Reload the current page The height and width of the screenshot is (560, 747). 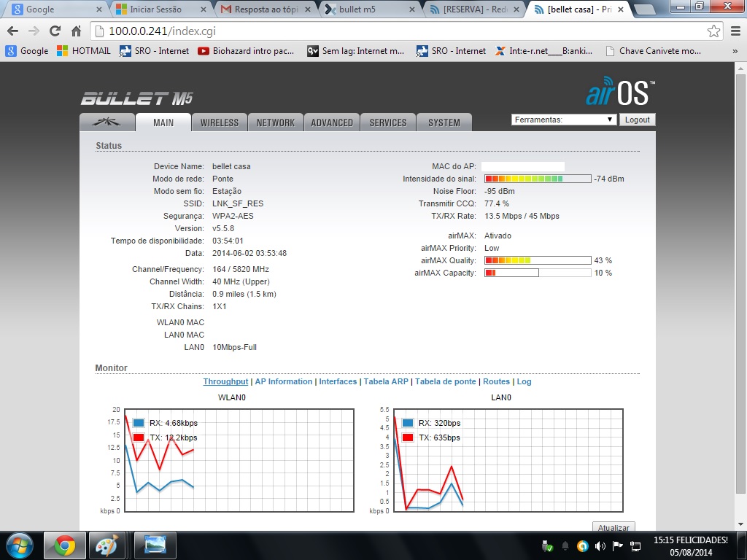55,31
